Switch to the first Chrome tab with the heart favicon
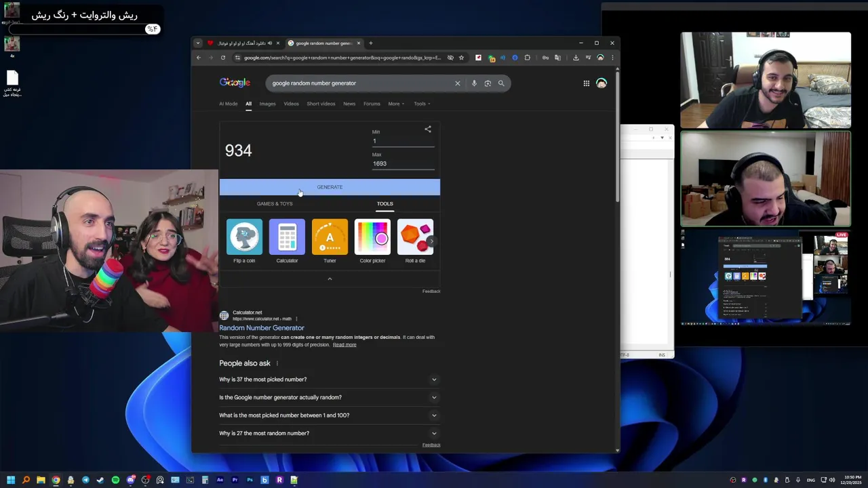Screen dimensions: 868x488 (x=243, y=43)
